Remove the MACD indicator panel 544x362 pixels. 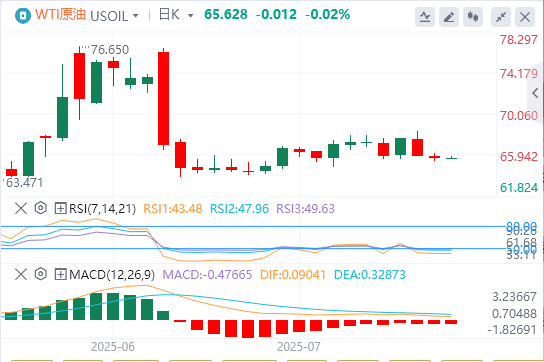pos(21,275)
